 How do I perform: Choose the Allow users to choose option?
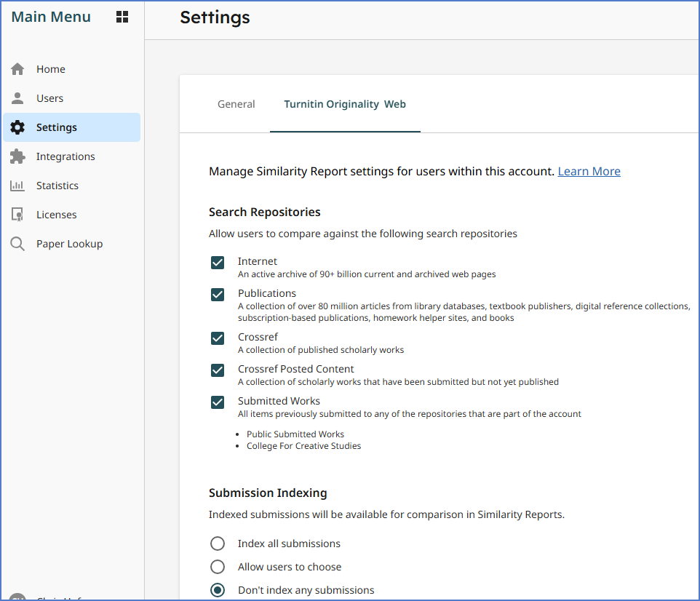(x=218, y=567)
